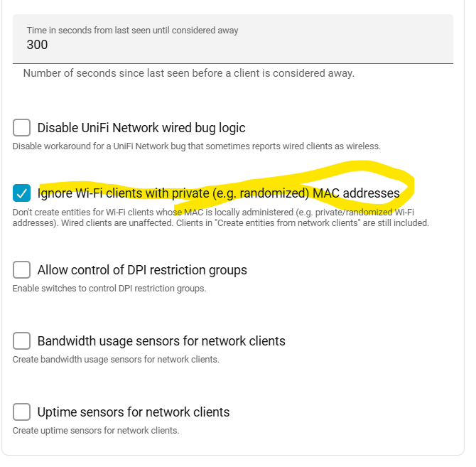This screenshot has height=467, width=476.
Task: Click the helper text about client considered away
Action: pos(189,73)
